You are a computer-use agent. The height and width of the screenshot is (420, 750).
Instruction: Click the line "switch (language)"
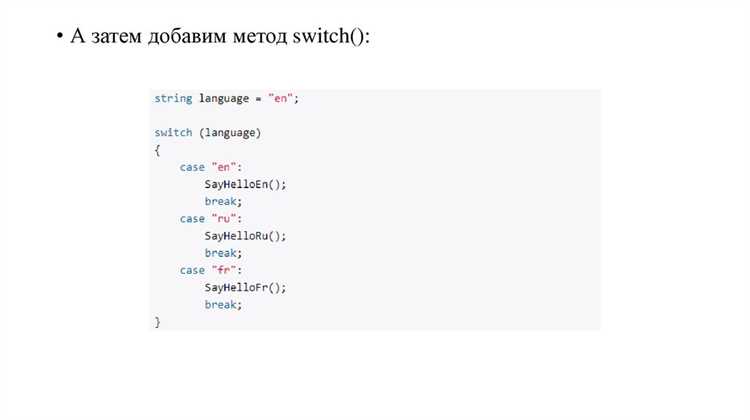point(208,133)
